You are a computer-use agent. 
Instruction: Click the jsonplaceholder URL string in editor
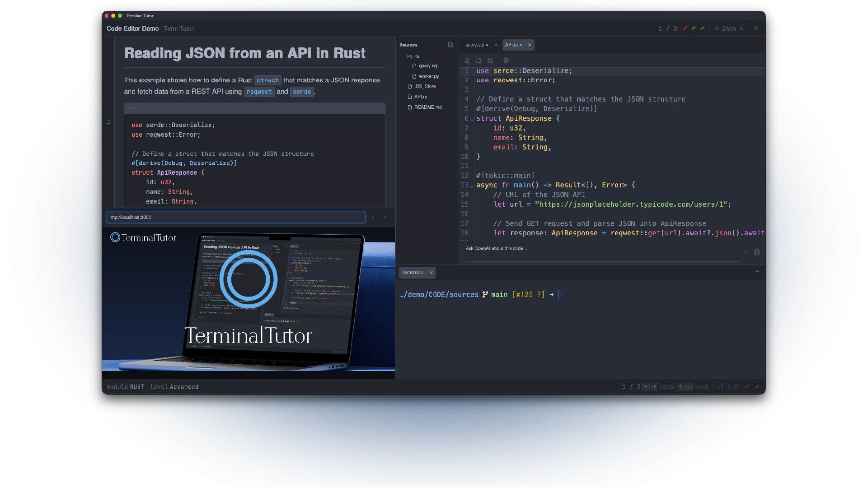tap(631, 204)
